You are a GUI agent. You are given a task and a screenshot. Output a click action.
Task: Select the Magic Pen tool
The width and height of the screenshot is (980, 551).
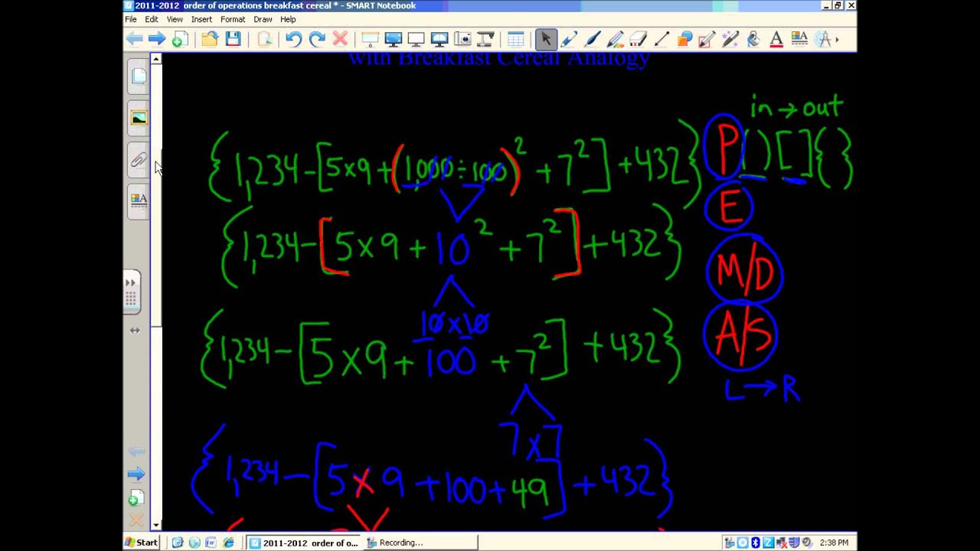[730, 39]
